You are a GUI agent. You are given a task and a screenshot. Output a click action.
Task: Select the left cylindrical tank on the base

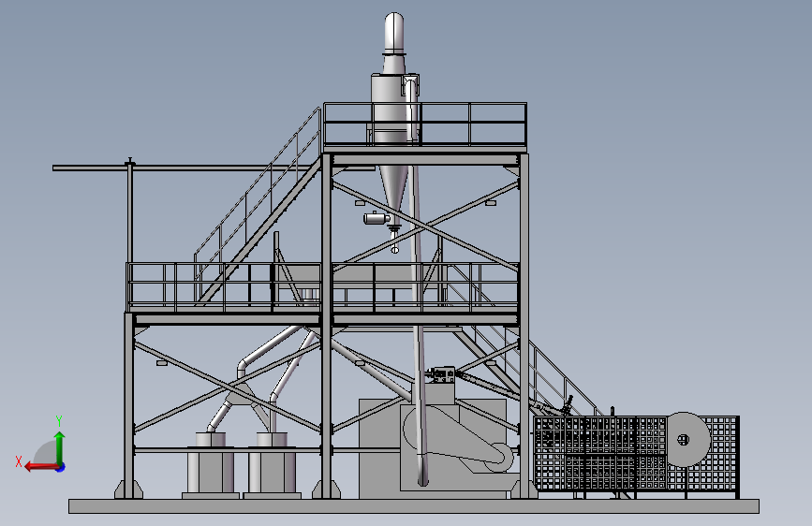[210, 468]
